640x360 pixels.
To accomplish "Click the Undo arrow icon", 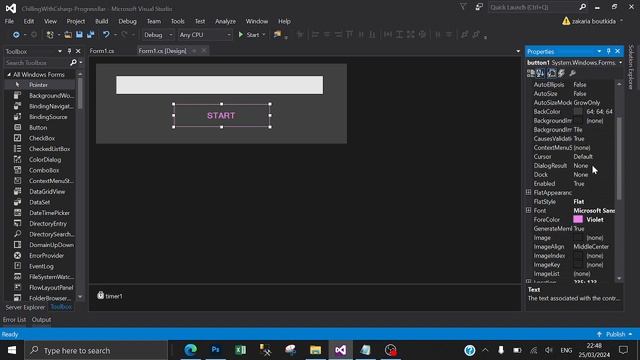I will pos(106,35).
